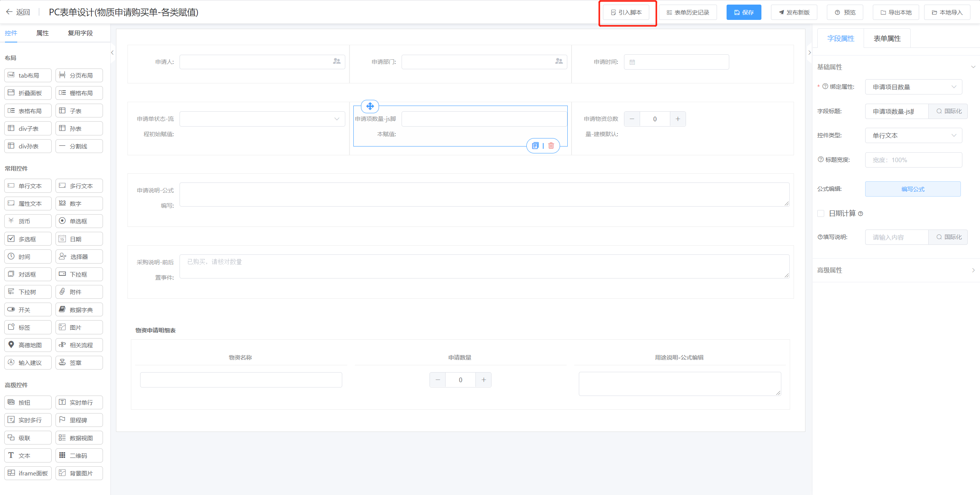Select the 二维码 QR code control
The image size is (980, 495).
(x=79, y=456)
